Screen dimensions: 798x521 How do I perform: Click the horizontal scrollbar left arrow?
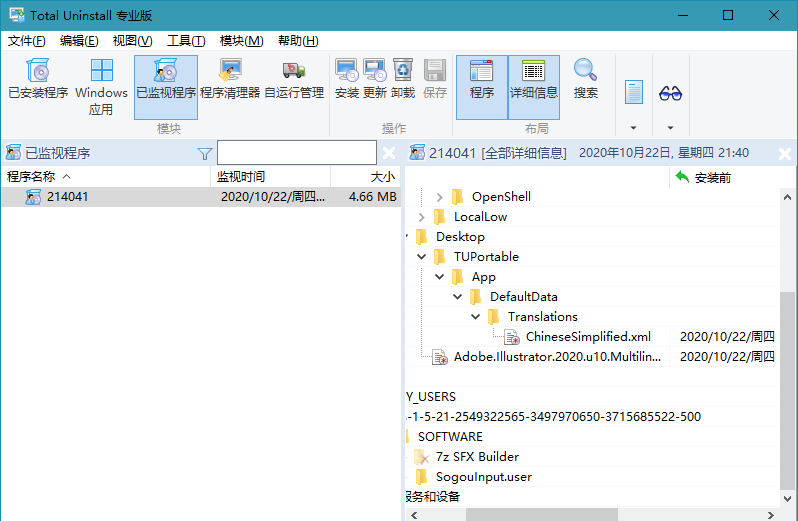coord(414,515)
